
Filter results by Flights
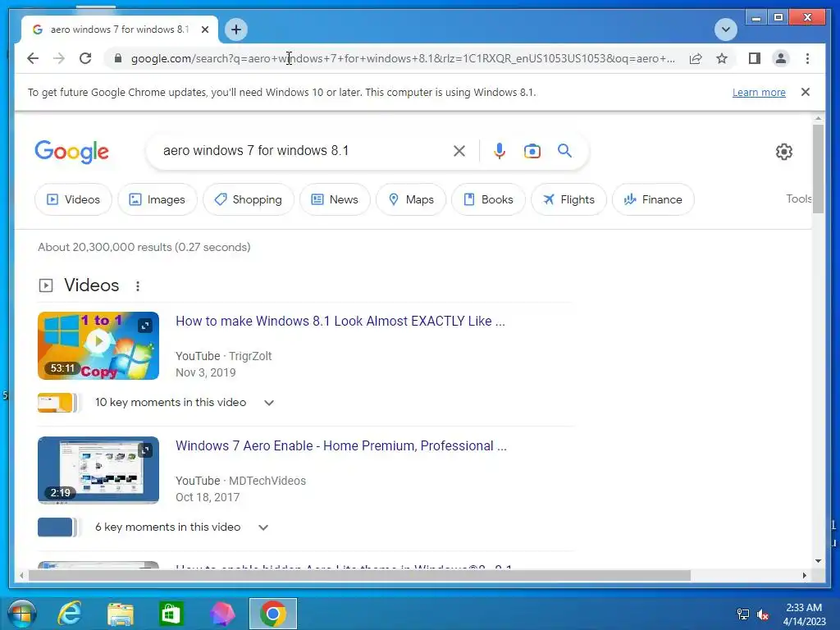pos(569,199)
